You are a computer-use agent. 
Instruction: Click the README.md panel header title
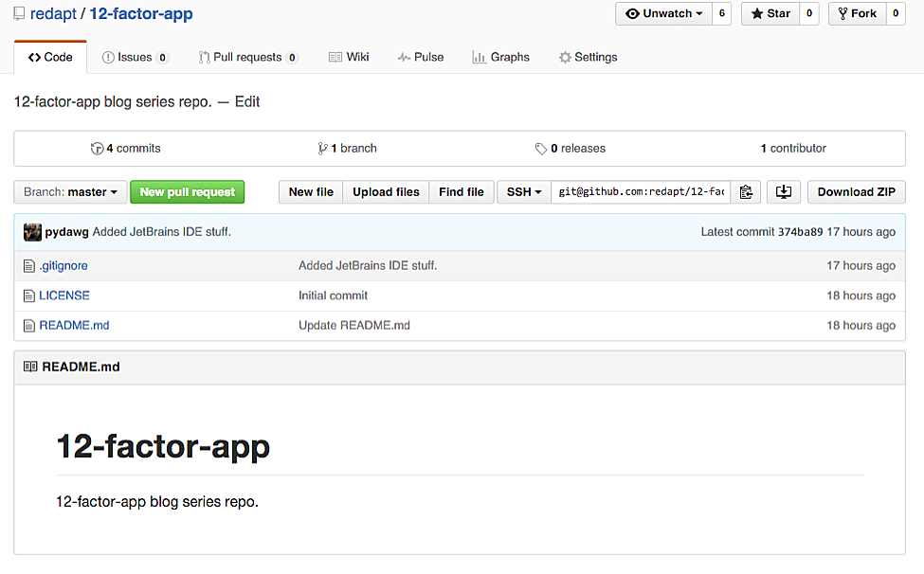81,367
